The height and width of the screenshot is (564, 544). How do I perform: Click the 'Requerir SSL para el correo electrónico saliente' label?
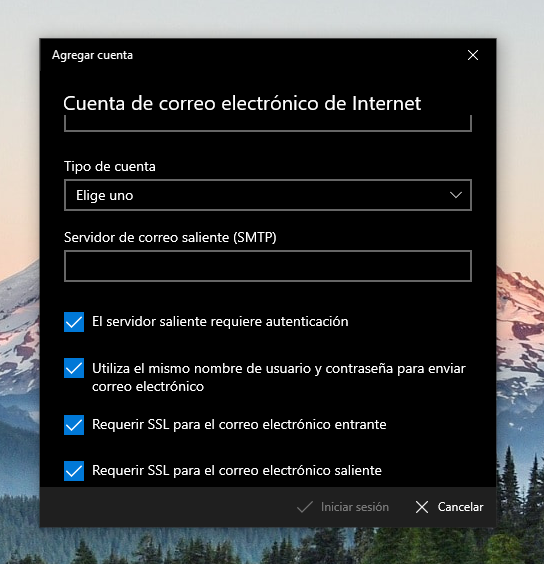click(237, 470)
